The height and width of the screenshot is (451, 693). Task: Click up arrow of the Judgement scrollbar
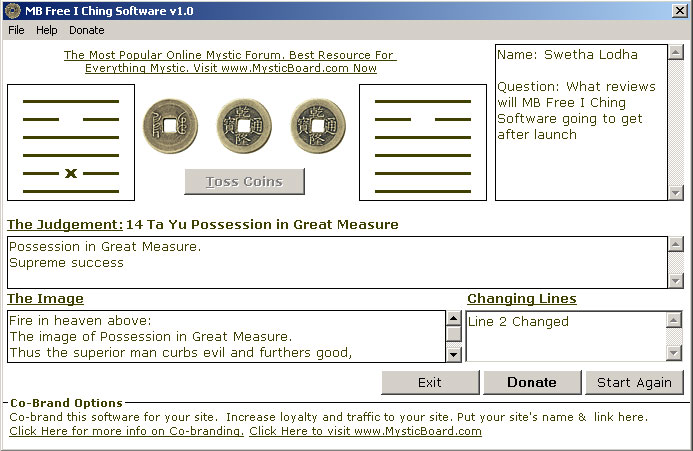676,244
